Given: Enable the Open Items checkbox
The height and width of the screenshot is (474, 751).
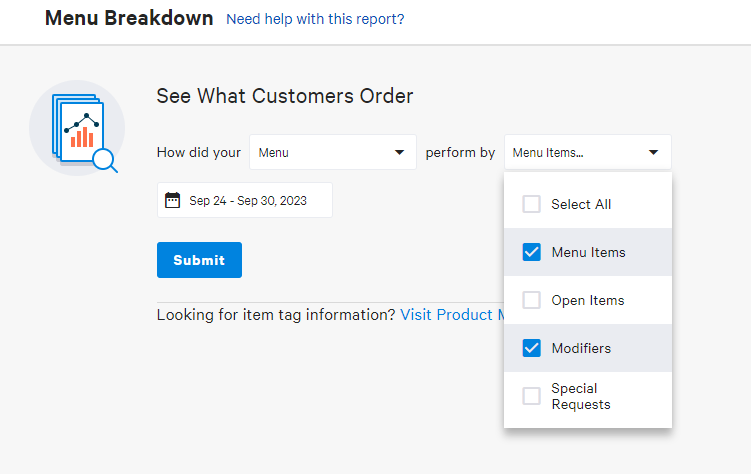Looking at the screenshot, I should 532,300.
